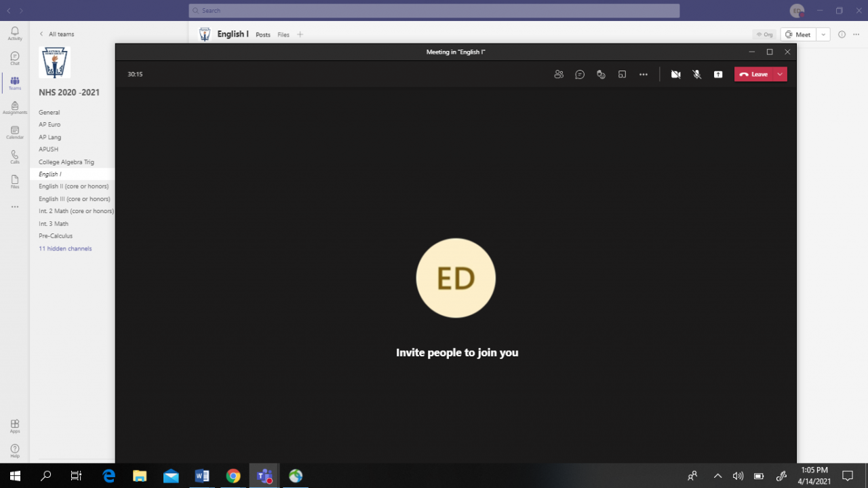The image size is (868, 488).
Task: Open Word from the taskbar
Action: 202,476
